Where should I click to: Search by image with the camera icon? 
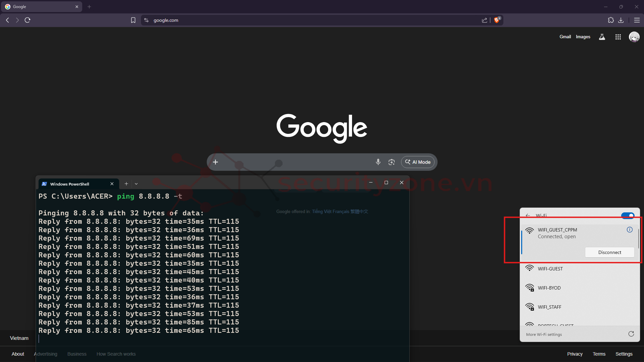[x=391, y=162]
